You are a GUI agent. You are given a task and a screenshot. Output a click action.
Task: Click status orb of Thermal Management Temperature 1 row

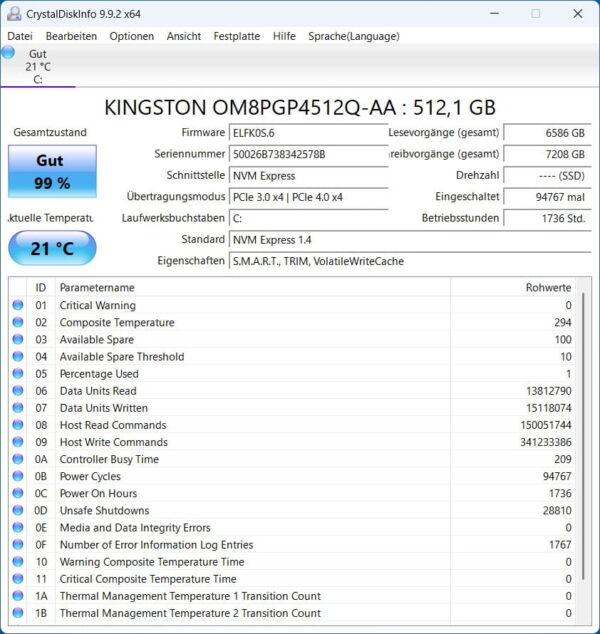[x=18, y=596]
